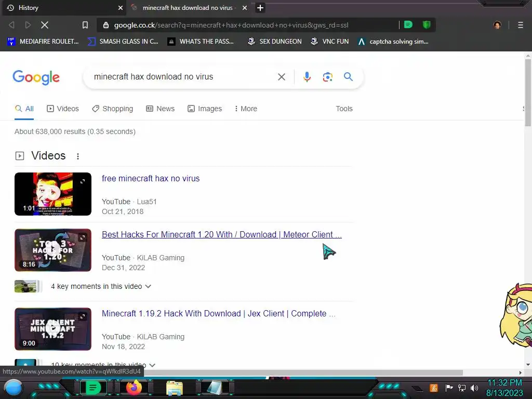Viewport: 532px width, 399px height.
Task: Go back to previous page
Action: point(11,25)
